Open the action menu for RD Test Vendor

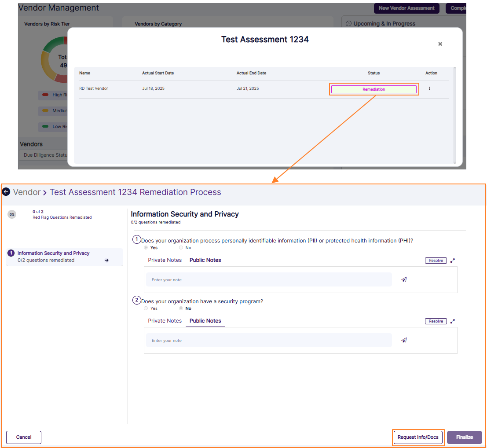(x=430, y=88)
